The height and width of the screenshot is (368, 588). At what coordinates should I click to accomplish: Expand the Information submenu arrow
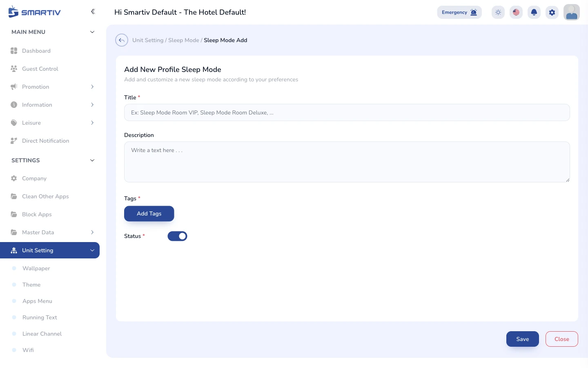coord(92,105)
